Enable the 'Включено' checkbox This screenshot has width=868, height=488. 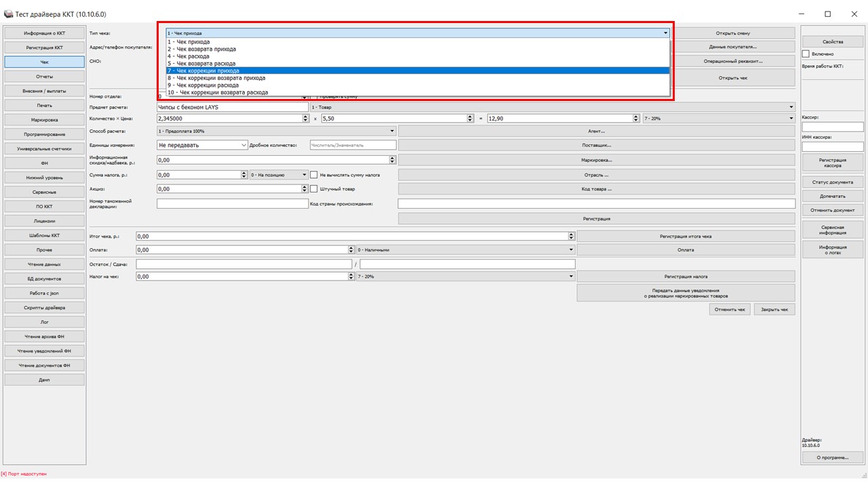point(806,54)
